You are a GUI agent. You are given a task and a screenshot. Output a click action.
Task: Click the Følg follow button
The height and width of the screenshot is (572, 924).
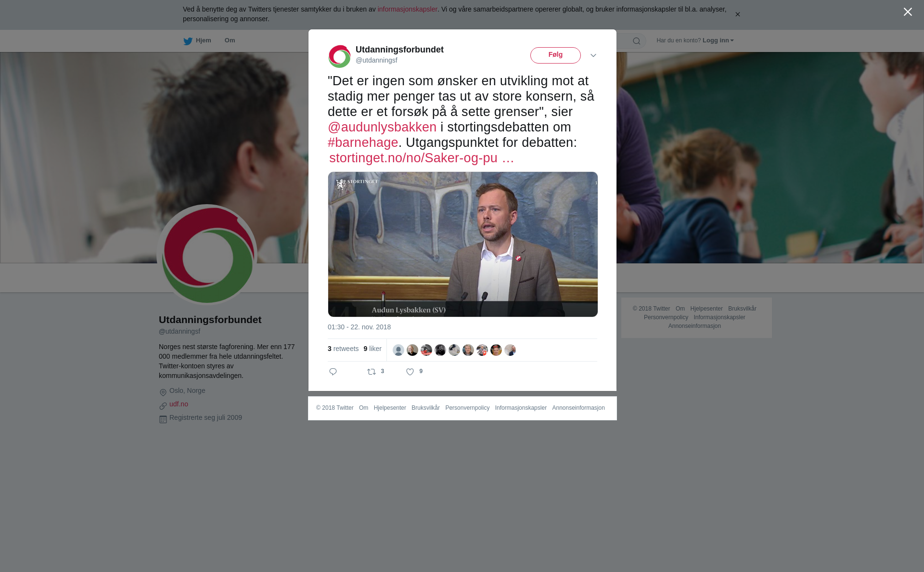pos(555,55)
